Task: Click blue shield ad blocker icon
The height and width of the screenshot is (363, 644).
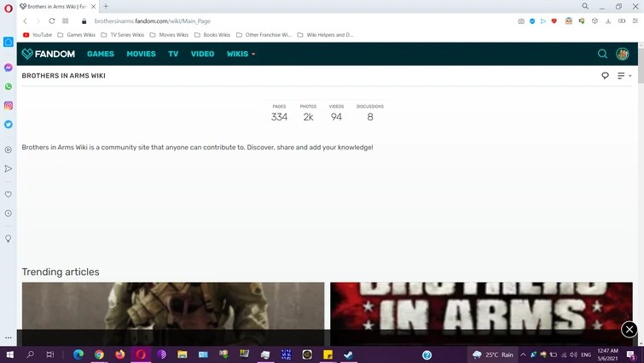Action: [x=532, y=21]
